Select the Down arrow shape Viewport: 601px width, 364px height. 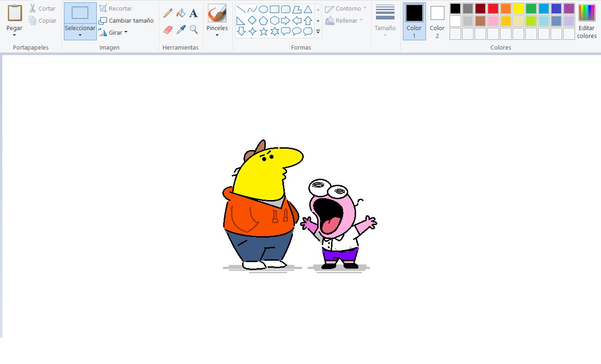click(241, 31)
